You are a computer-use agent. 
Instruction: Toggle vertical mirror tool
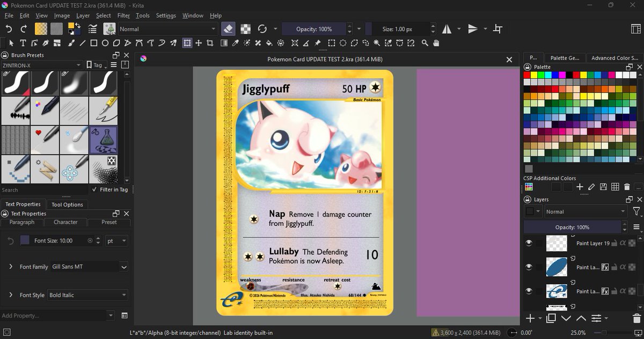pyautogui.click(x=473, y=29)
